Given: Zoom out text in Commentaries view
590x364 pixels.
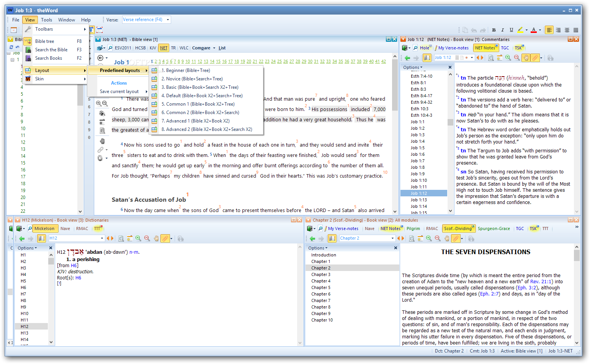Looking at the screenshot, I should coord(517,58).
